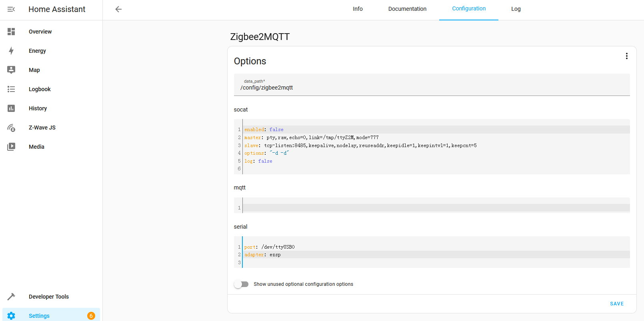Click the serial 'adapter: ezsp' line
The image size is (644, 321).
[x=436, y=255]
